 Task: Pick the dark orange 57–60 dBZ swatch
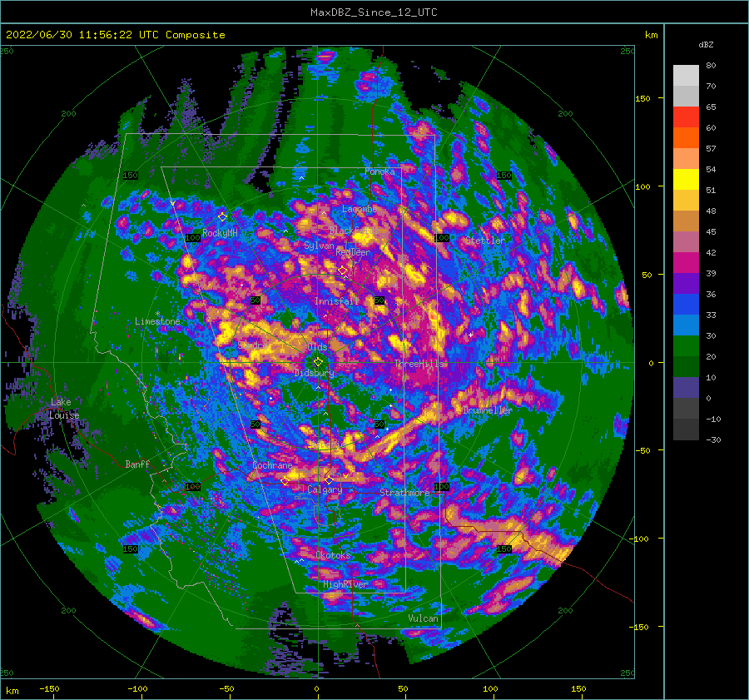[x=686, y=138]
